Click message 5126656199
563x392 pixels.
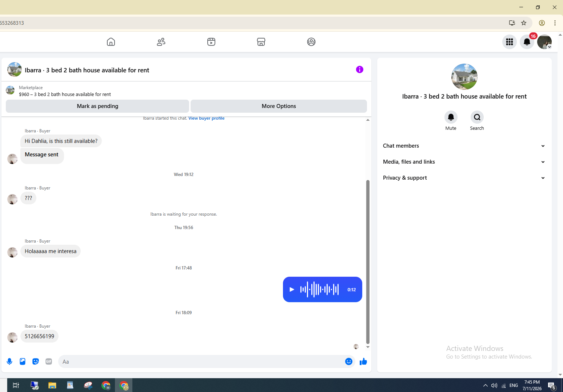[39, 336]
